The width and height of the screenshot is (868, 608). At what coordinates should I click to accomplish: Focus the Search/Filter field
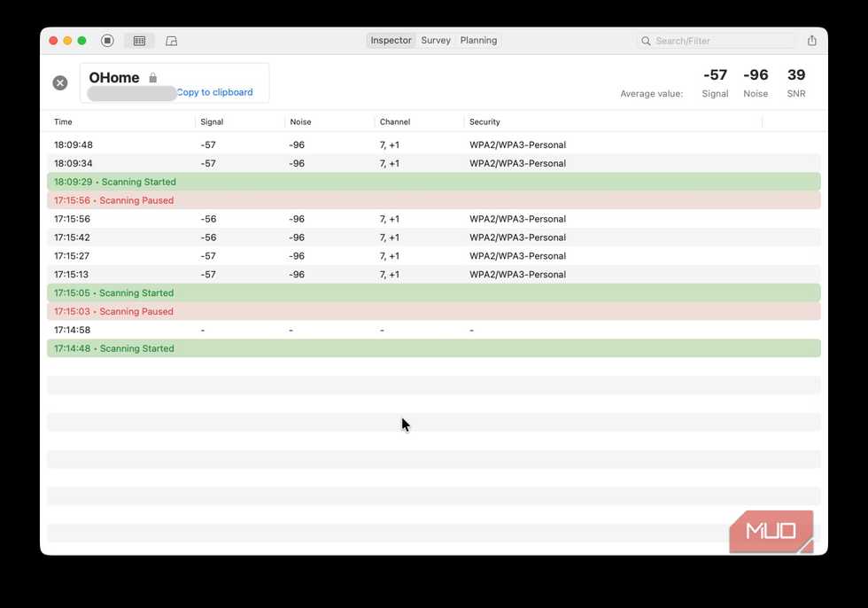(717, 41)
